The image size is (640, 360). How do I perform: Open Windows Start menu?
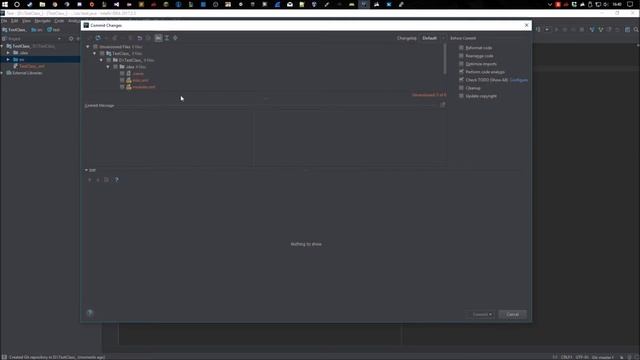5,4
